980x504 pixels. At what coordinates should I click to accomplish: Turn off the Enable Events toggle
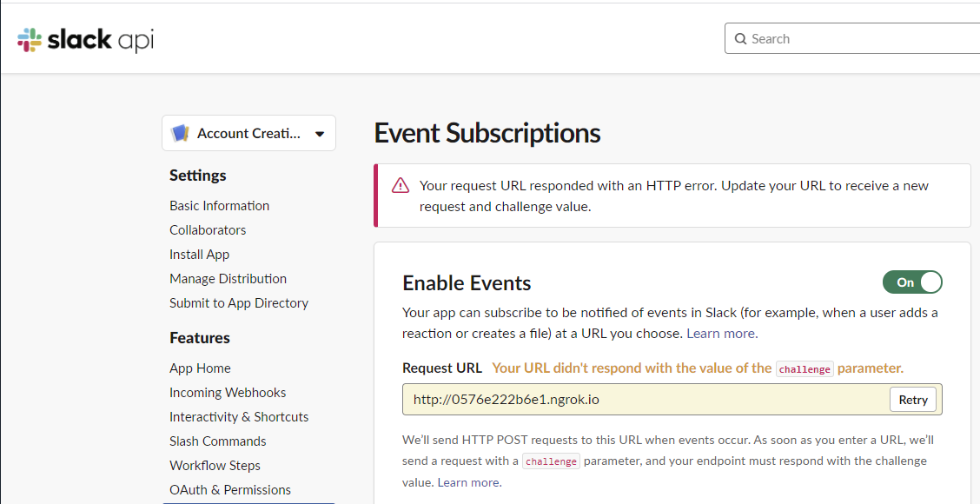(x=912, y=282)
